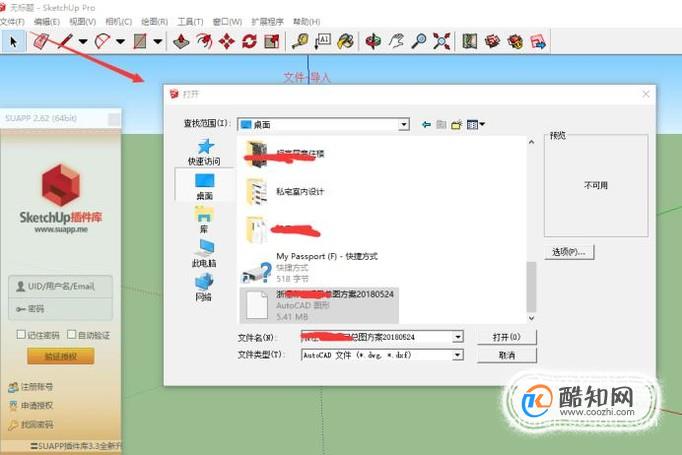Click the 选项(P)... options button
Image resolution: width=682 pixels, height=455 pixels.
pos(569,252)
